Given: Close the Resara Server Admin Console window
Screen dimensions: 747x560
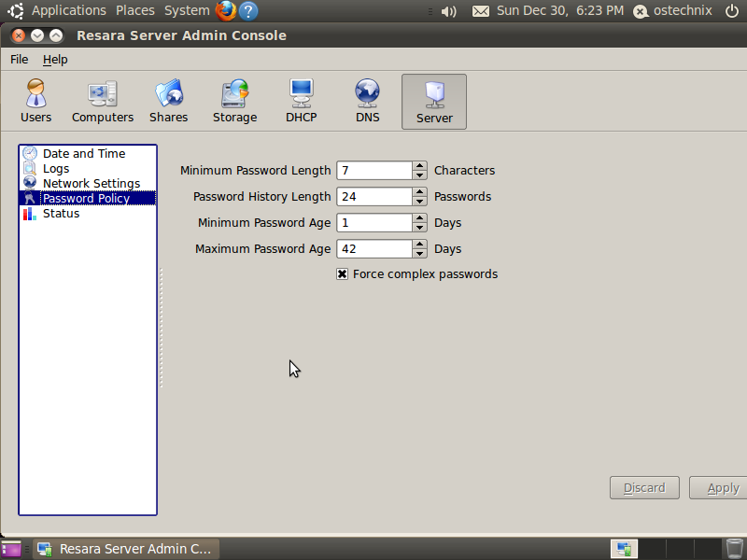Looking at the screenshot, I should coord(18,35).
